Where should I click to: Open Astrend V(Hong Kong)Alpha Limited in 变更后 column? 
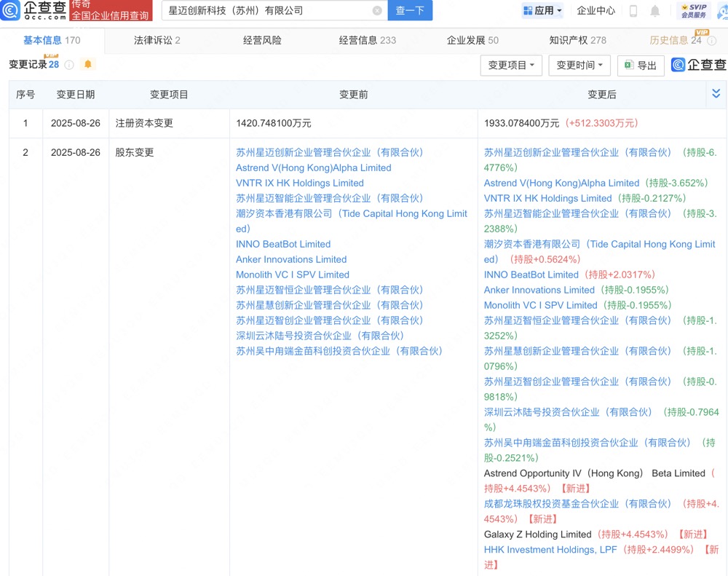point(561,183)
